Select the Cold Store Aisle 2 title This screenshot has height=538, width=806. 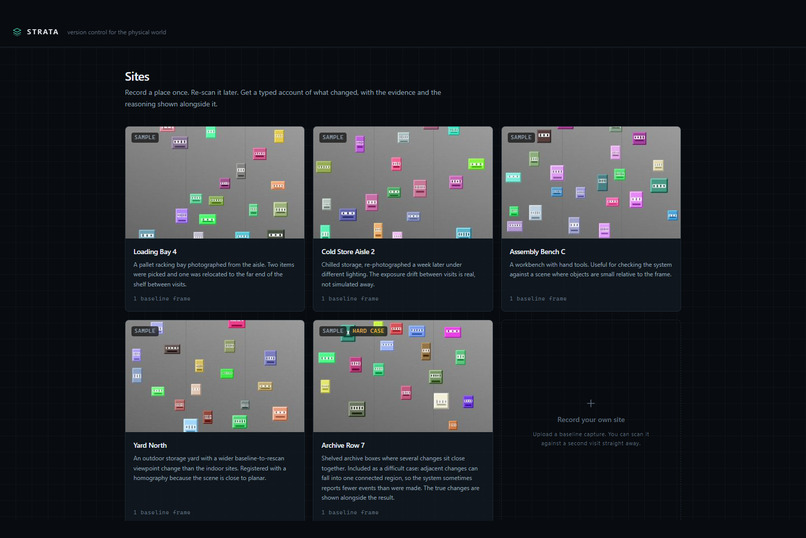tap(348, 252)
